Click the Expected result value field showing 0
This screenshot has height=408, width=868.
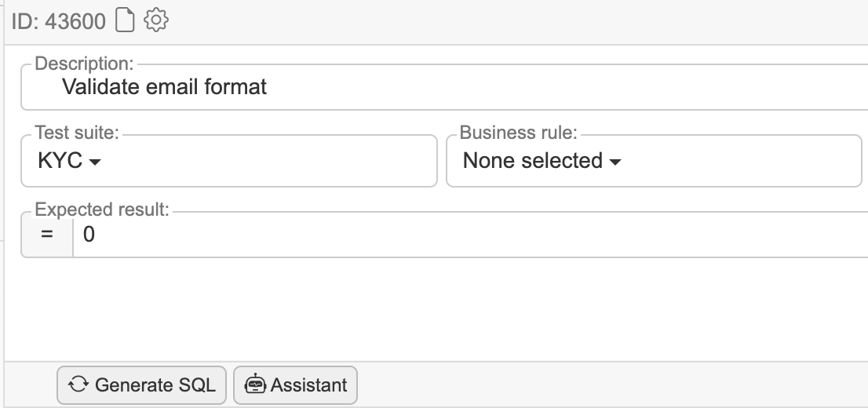pyautogui.click(x=471, y=235)
